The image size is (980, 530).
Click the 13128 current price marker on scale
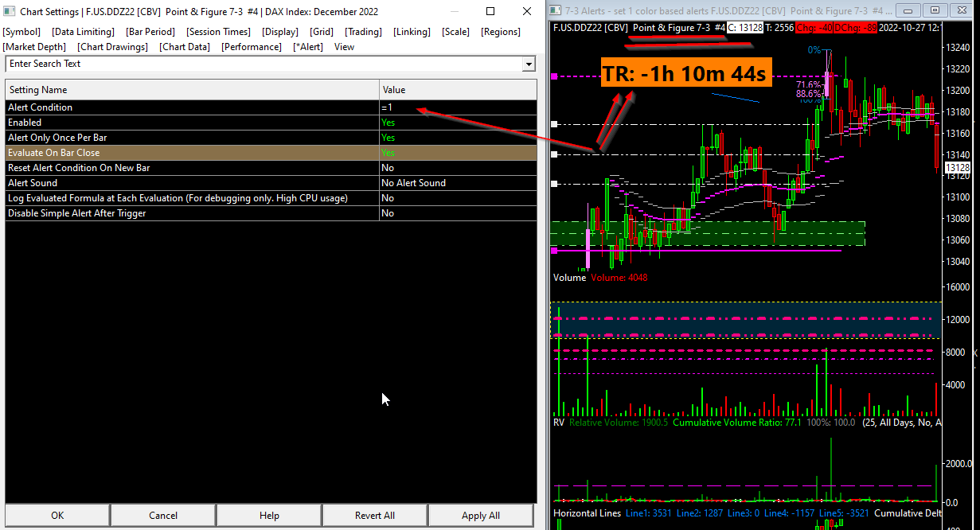(x=957, y=167)
